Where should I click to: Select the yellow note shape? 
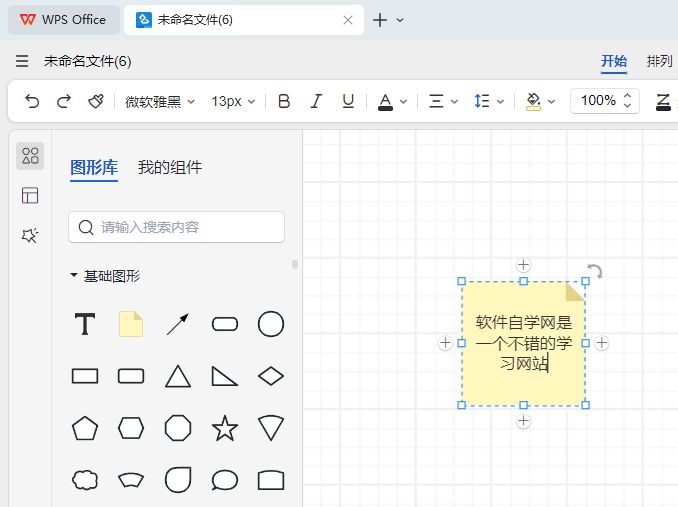pos(131,324)
